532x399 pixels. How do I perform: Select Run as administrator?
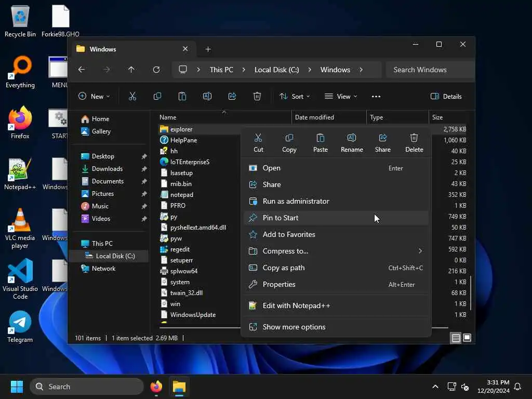tap(336, 201)
